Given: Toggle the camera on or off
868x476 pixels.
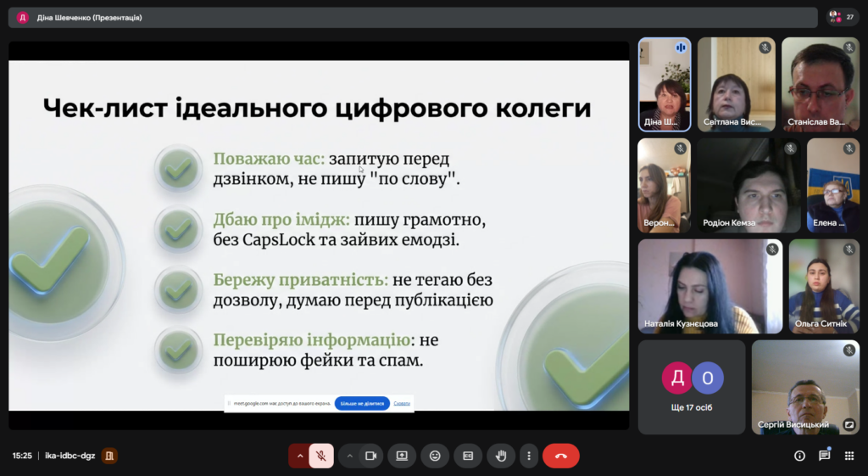Looking at the screenshot, I should tap(370, 456).
